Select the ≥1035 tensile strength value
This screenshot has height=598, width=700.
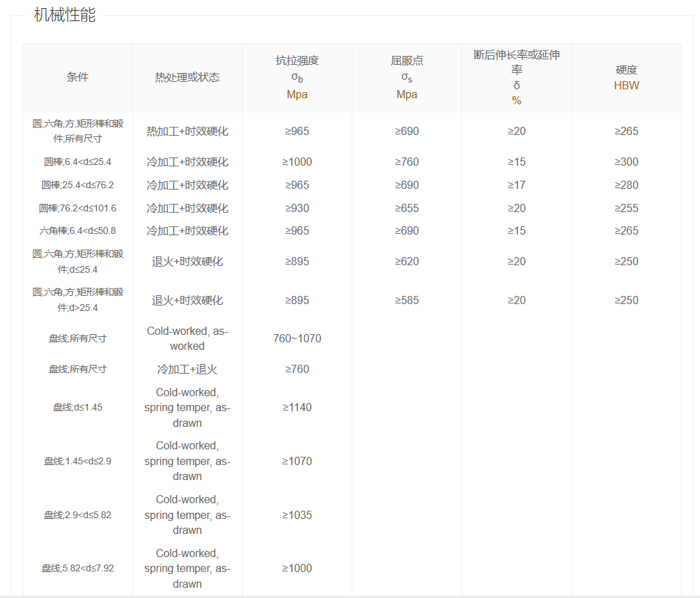pos(296,515)
